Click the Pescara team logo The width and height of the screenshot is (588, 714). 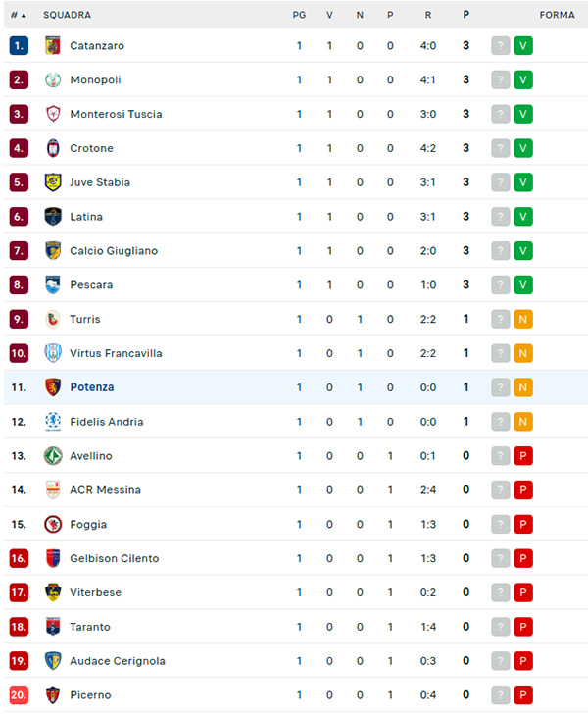click(53, 284)
